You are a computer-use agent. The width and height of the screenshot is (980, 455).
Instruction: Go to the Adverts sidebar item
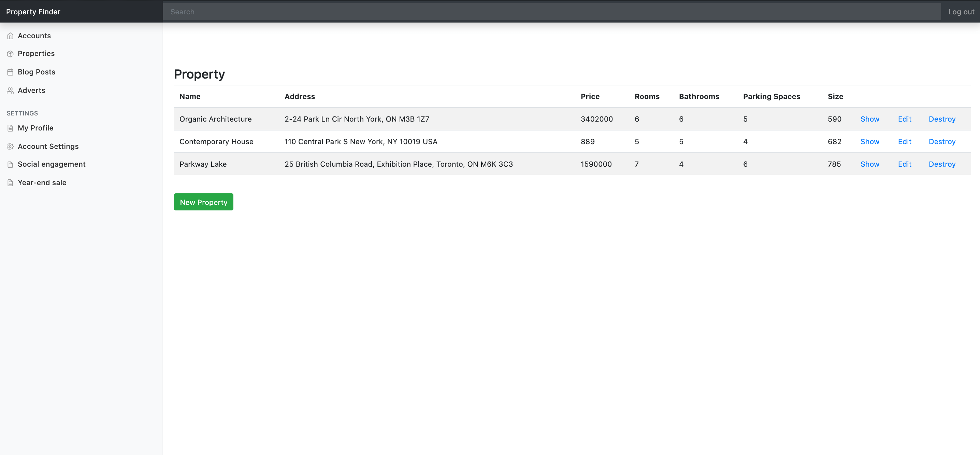[x=32, y=91]
